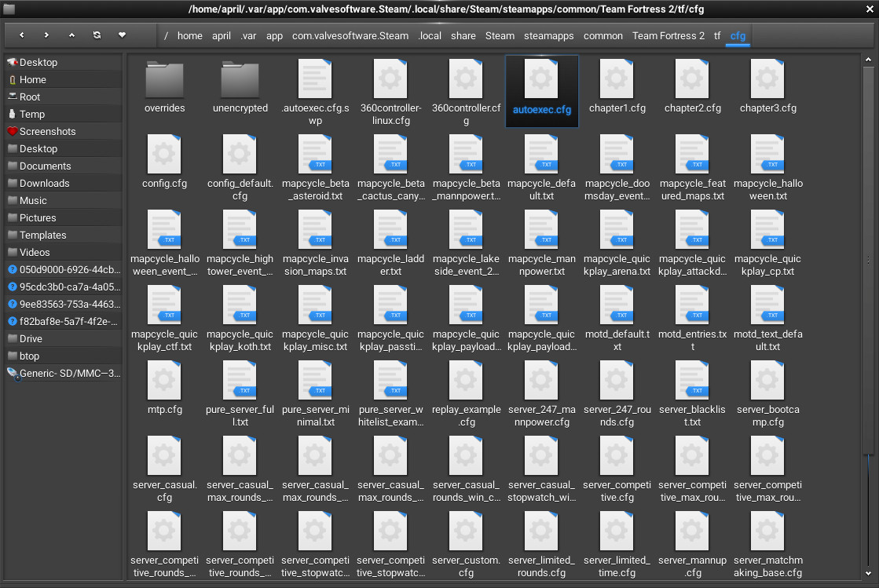Image resolution: width=879 pixels, height=588 pixels.
Task: Select the mapcycle_ladder.txt file
Action: [390, 243]
